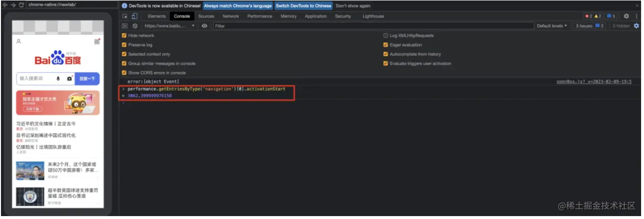
Task: Toggle Group similar messages in console
Action: click(124, 63)
